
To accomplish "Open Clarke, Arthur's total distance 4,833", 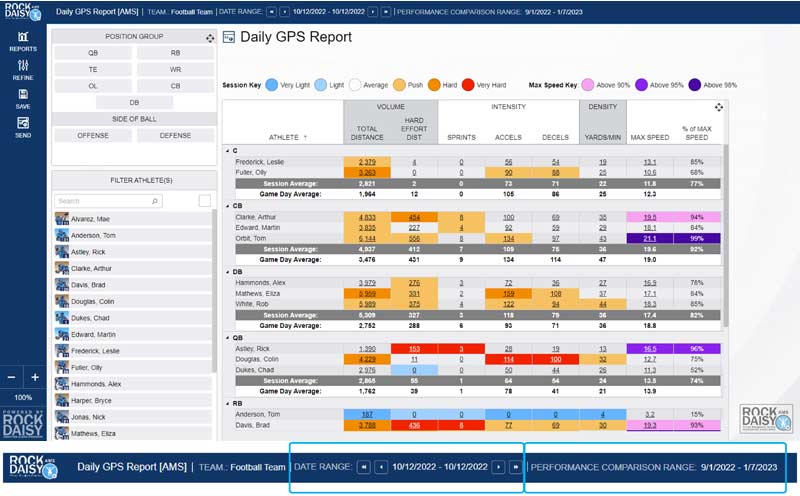I will (x=367, y=217).
